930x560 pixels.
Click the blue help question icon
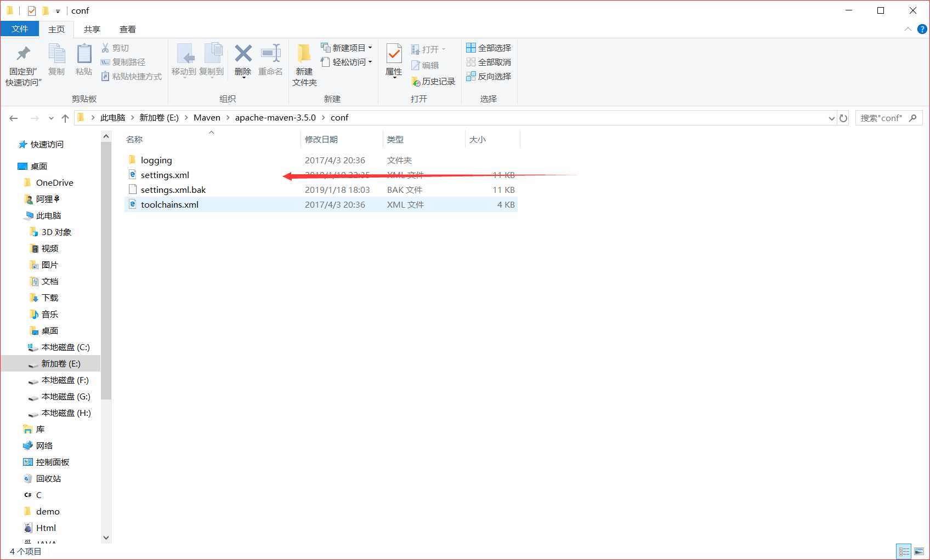point(922,29)
